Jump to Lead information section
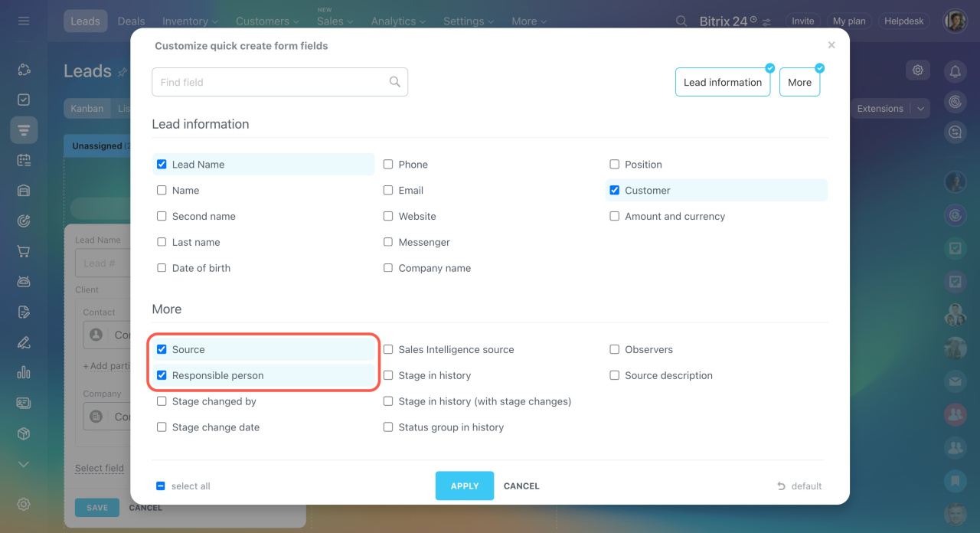980x533 pixels. coord(722,83)
